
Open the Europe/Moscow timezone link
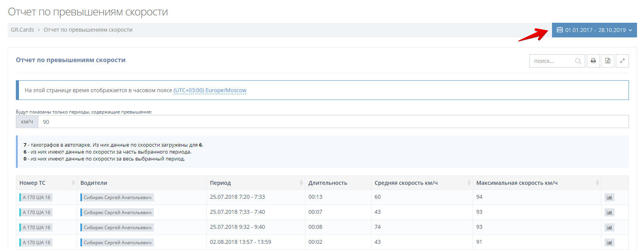(x=210, y=90)
